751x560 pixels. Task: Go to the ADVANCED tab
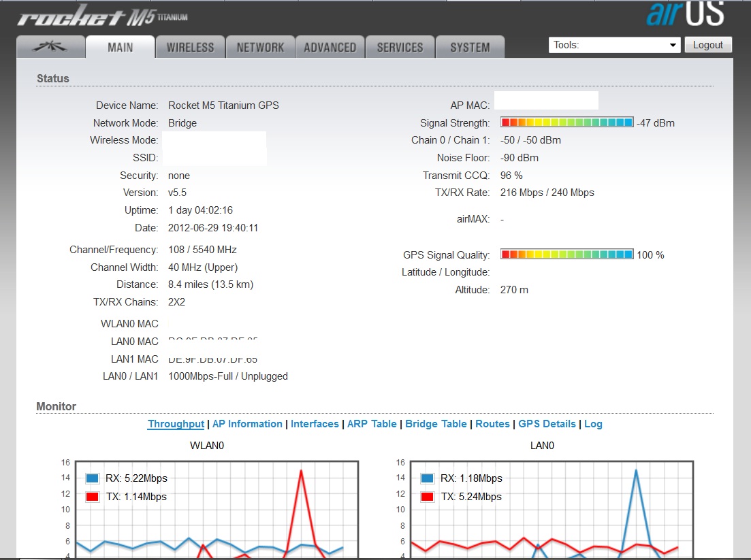pos(330,47)
